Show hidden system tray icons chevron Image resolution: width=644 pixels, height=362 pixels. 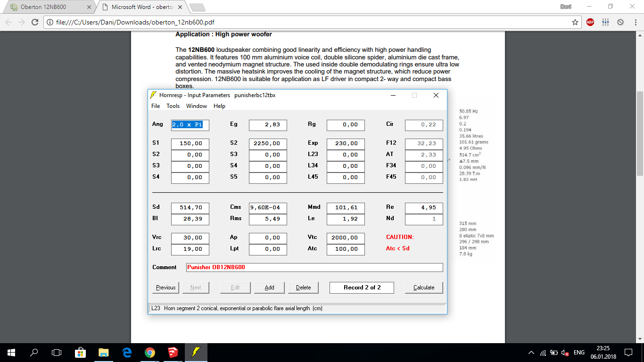pos(531,353)
